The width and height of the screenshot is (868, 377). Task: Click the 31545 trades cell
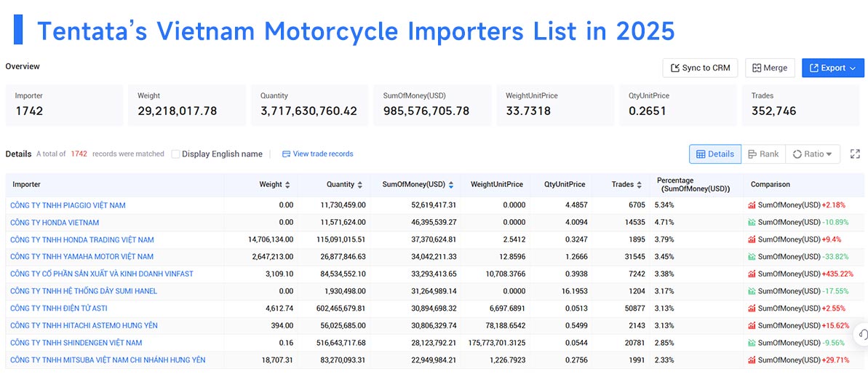pos(634,257)
